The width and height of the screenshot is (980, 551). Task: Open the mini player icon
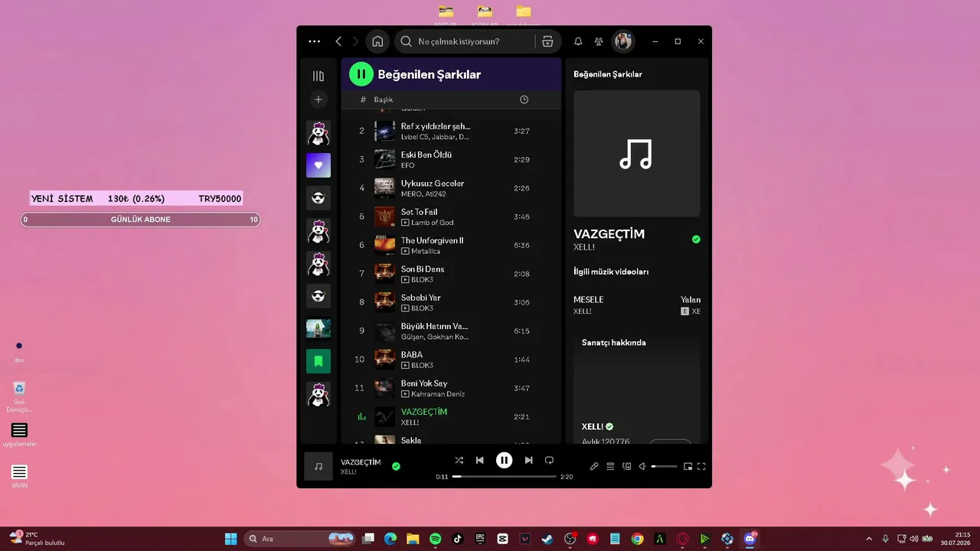pos(688,466)
